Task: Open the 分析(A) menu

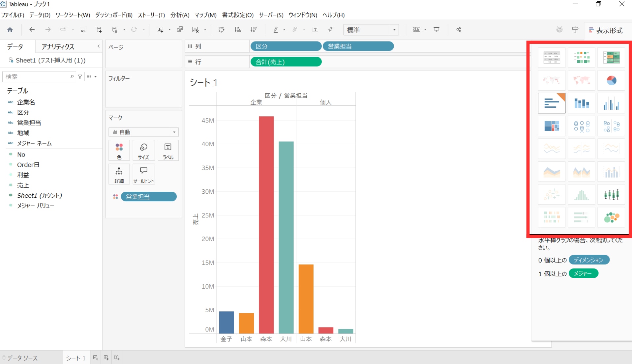Action: coord(180,15)
